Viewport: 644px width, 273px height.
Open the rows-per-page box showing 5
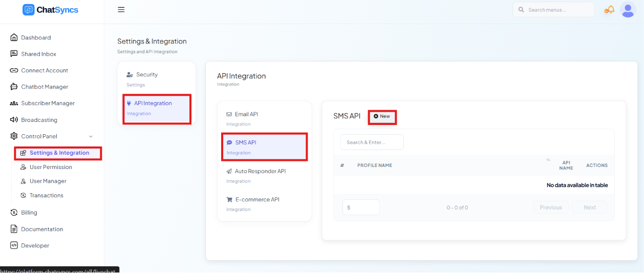click(361, 207)
